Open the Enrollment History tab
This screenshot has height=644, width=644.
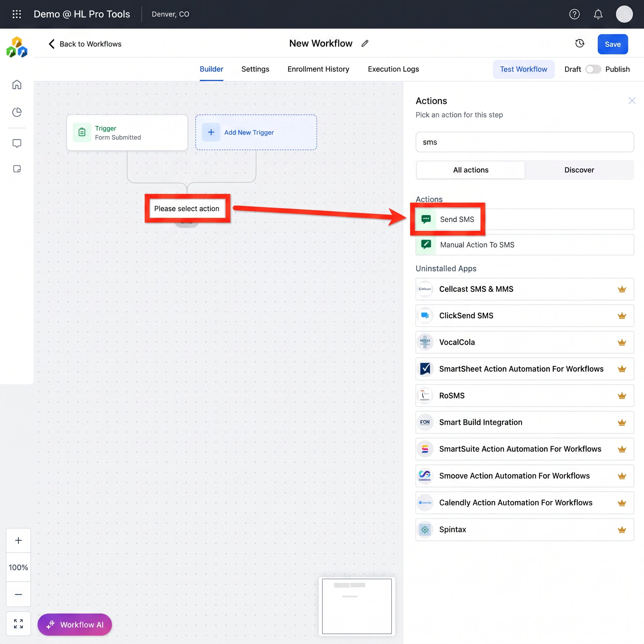pos(318,69)
